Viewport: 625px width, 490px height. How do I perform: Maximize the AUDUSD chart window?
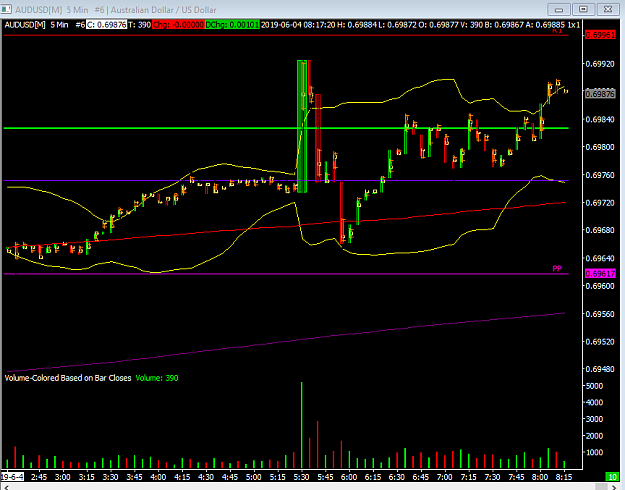(583, 9)
